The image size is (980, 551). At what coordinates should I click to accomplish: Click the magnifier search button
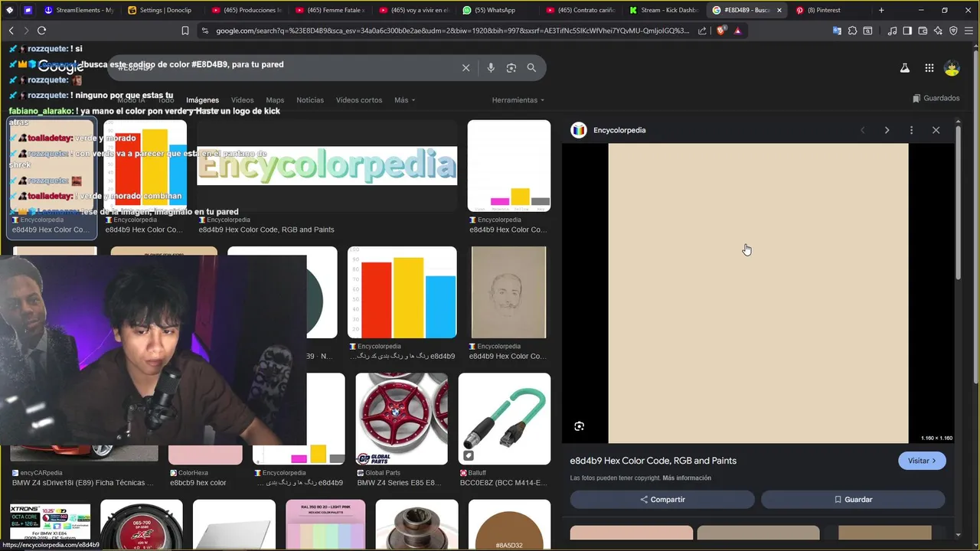point(531,67)
